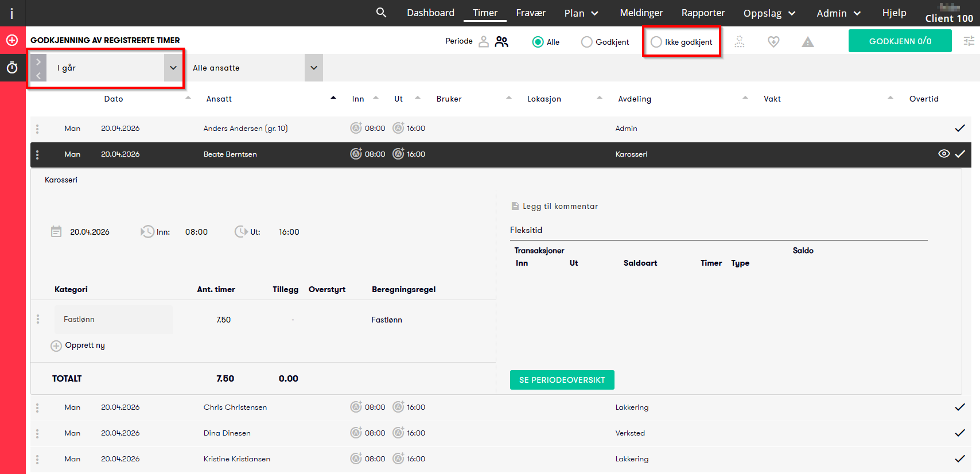
Task: Click the red plus icon in sidebar
Action: 12,40
